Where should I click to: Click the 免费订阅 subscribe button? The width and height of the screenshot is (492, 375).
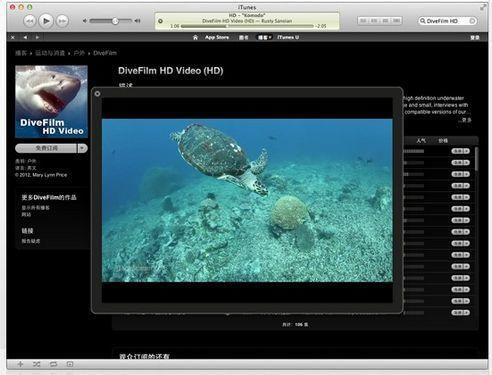tap(46, 148)
